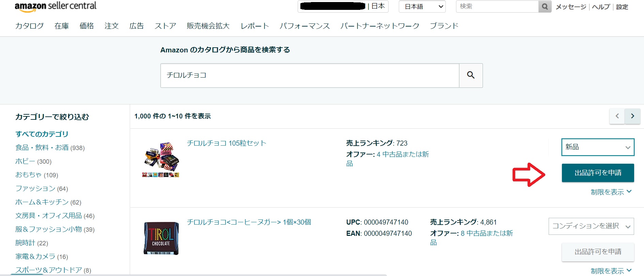Filter by ホーム&キッチン category
The image size is (644, 276).
pos(48,202)
